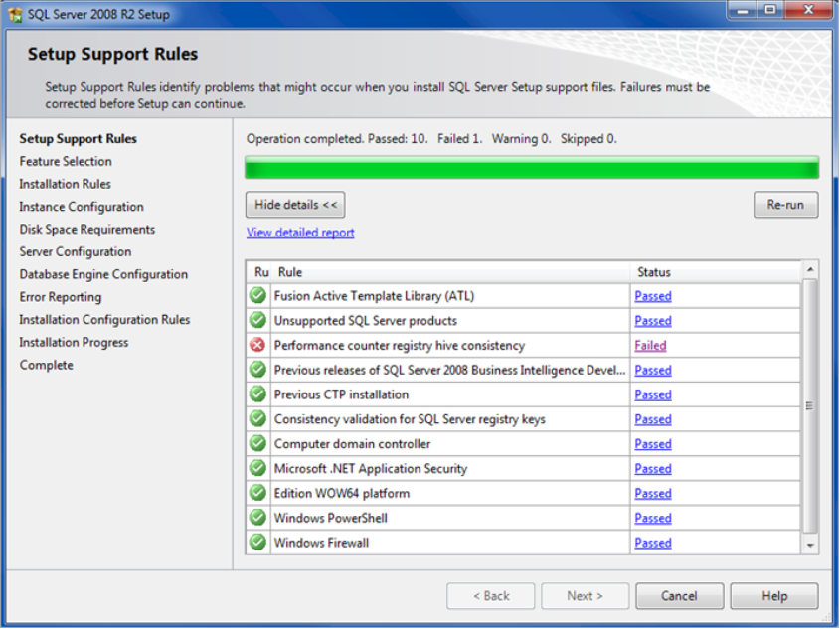Screen dimensions: 840x629
Task: Select the Windows Firewall rule name
Action: click(321, 543)
